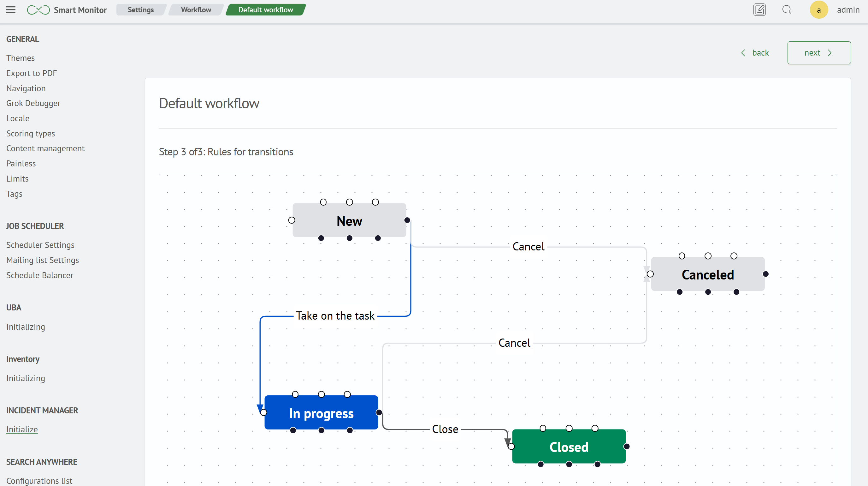The image size is (868, 486).
Task: Open Scoring types
Action: [x=31, y=134]
